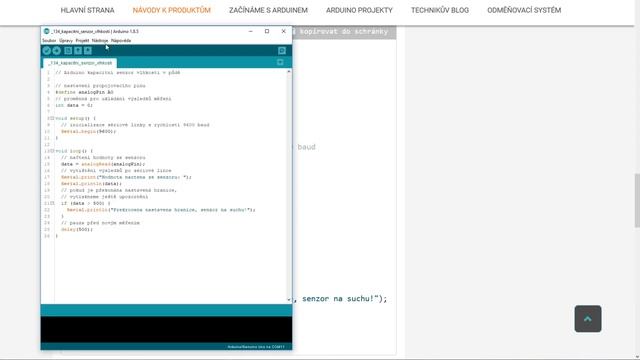This screenshot has height=360, width=640.
Task: Click the Verify (checkmark) button in Arduino toolbar
Action: click(x=47, y=51)
